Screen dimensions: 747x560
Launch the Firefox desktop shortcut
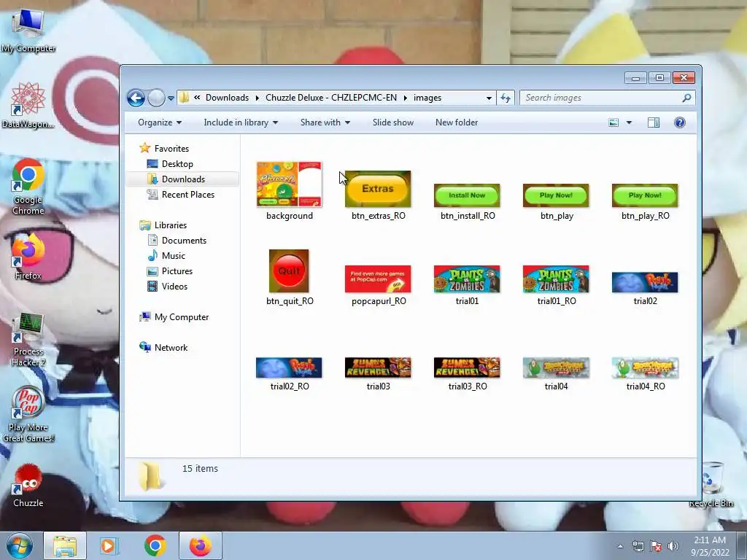coord(28,256)
